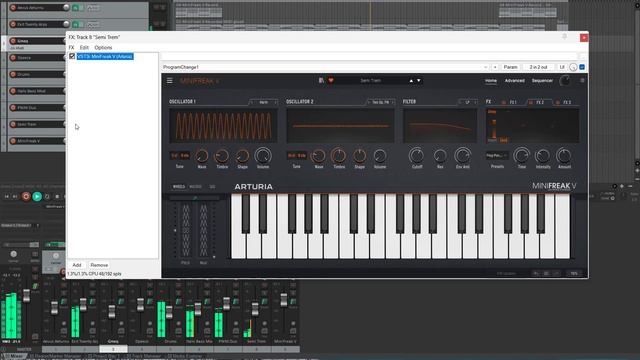Toggle FX 2 power button
Screen dimensions: 640x360
(x=531, y=102)
